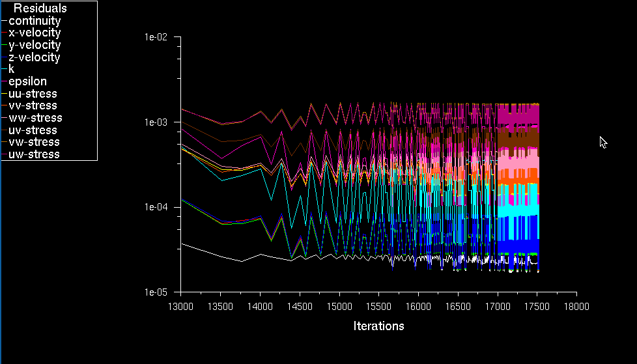Click the 16500 x-axis tick label
Image resolution: width=637 pixels, height=364 pixels.
click(459, 307)
